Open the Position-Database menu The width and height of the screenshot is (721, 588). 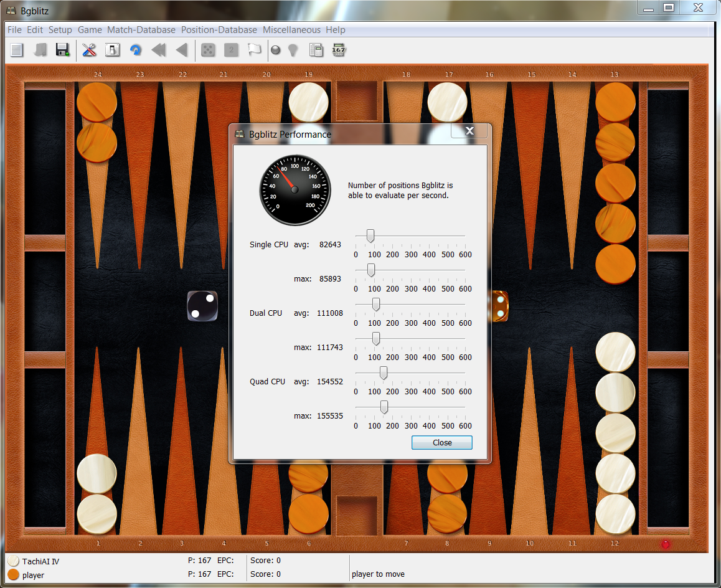[x=219, y=30]
